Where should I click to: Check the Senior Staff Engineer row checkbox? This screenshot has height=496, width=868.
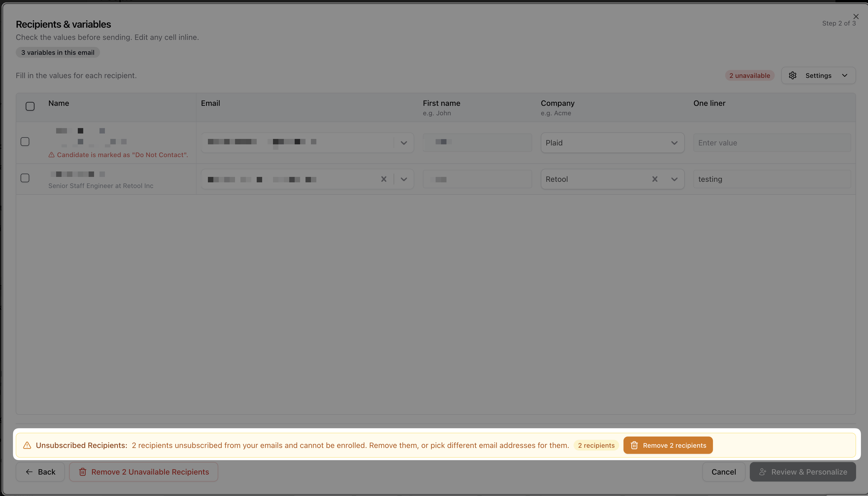point(25,178)
